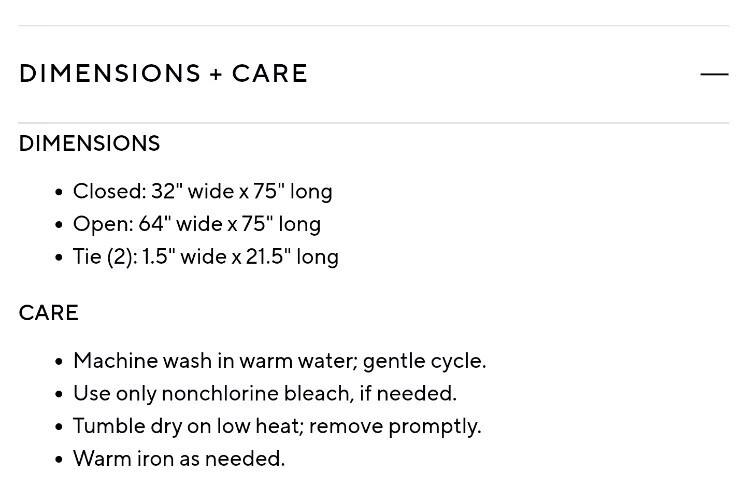
Task: Click the Closed: 32" wide x 75" long line
Action: coord(202,191)
